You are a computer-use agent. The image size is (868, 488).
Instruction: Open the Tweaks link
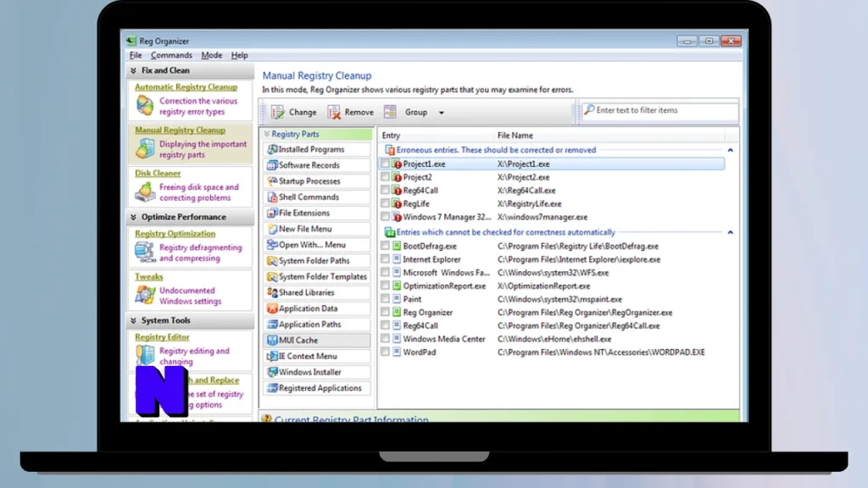149,277
